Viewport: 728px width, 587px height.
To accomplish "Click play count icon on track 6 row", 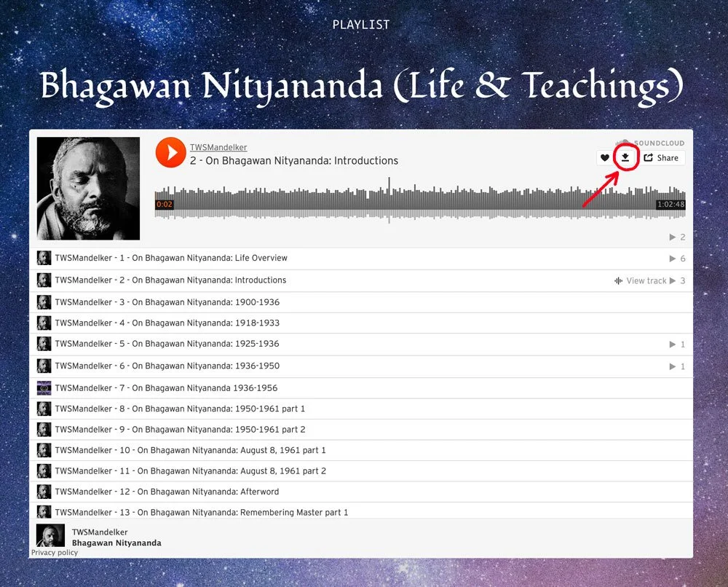I will [672, 367].
